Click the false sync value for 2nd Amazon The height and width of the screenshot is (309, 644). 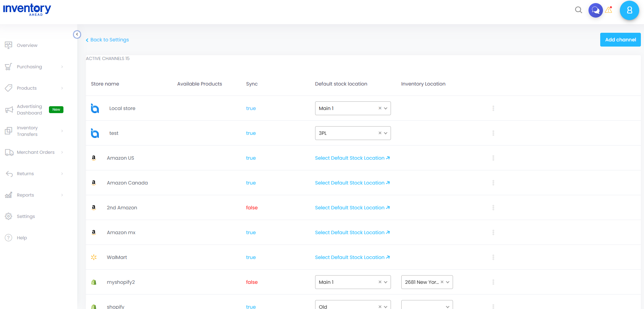point(252,208)
